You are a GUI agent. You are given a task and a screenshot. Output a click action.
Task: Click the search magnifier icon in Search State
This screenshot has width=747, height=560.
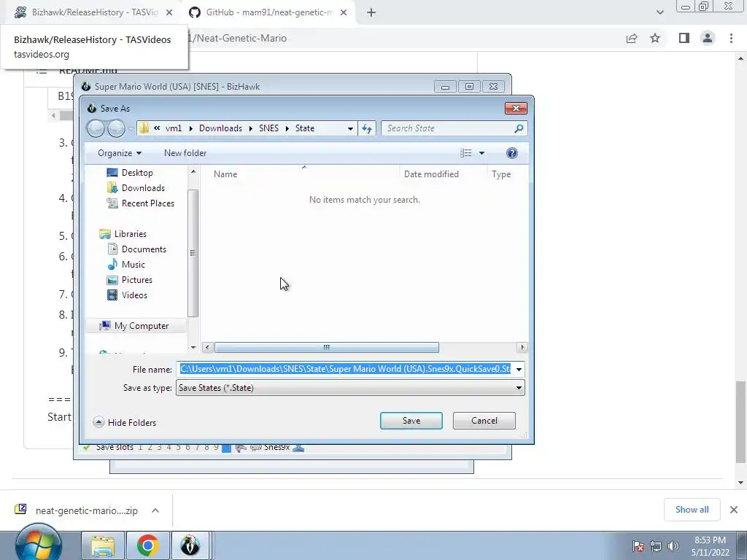[519, 128]
